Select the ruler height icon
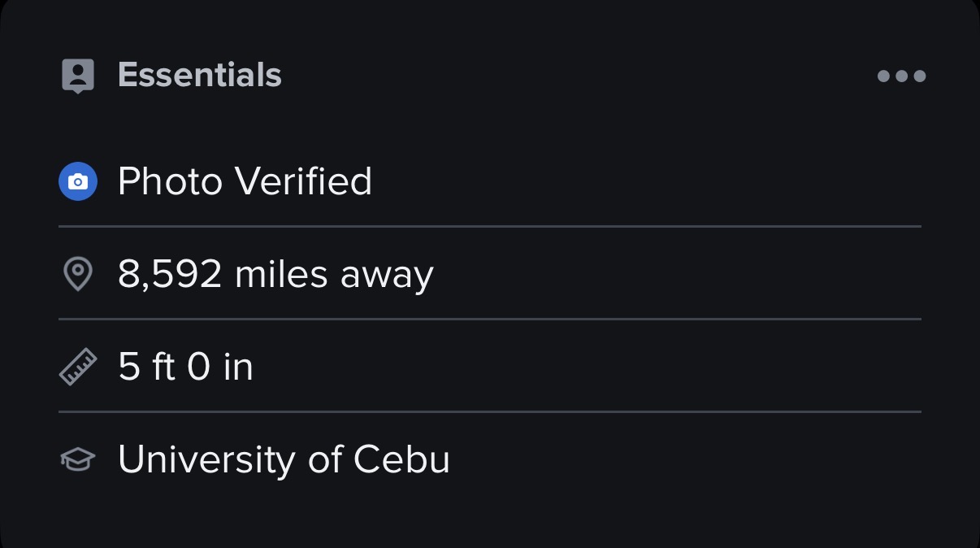The image size is (980, 548). pos(78,367)
